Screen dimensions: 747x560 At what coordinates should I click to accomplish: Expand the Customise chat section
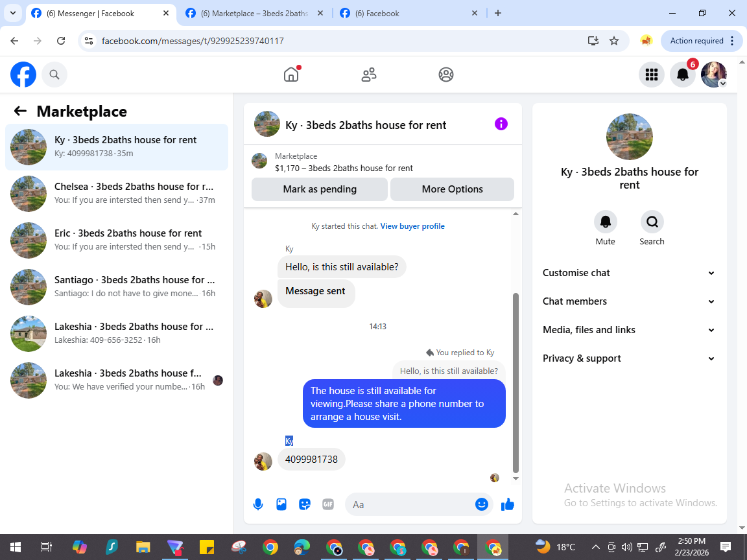tap(629, 273)
